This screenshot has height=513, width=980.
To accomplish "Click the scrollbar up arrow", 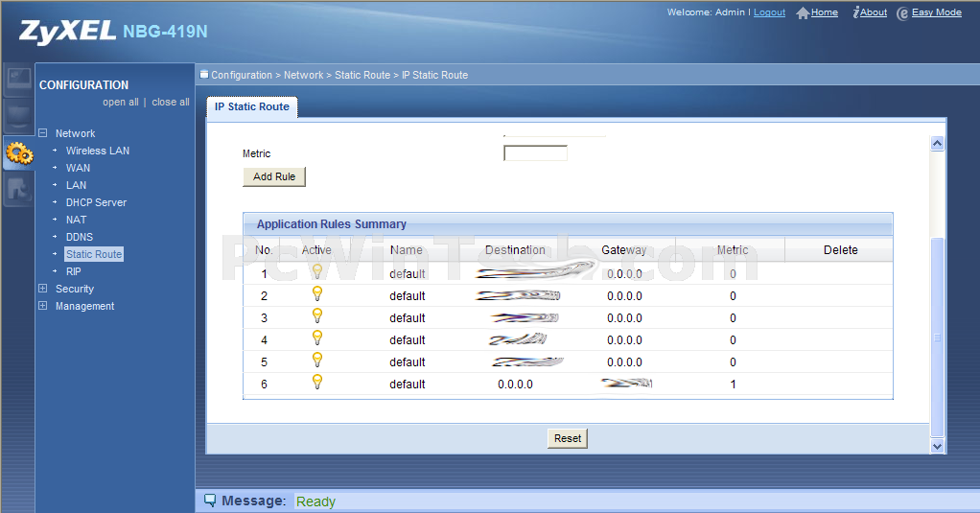I will [937, 143].
